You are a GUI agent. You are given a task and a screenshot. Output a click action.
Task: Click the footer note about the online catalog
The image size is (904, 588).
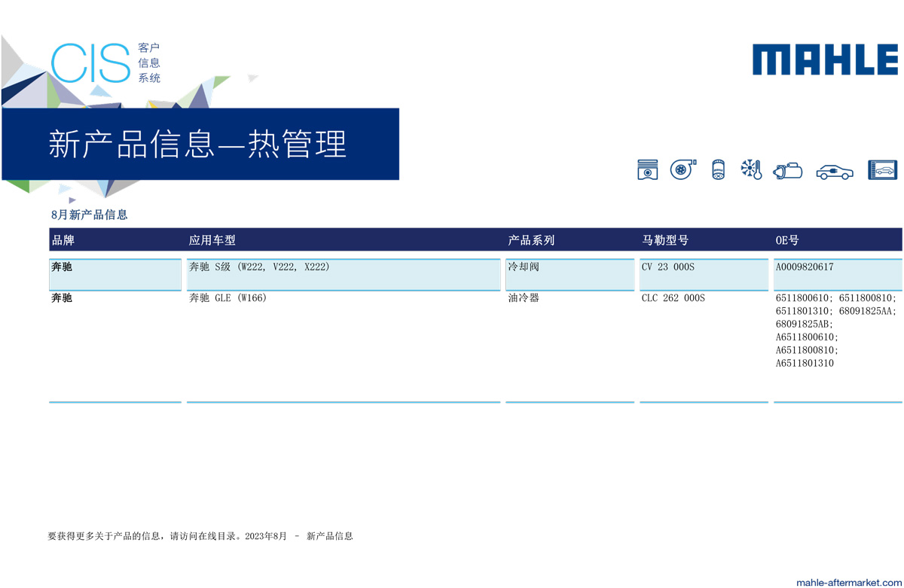200,536
